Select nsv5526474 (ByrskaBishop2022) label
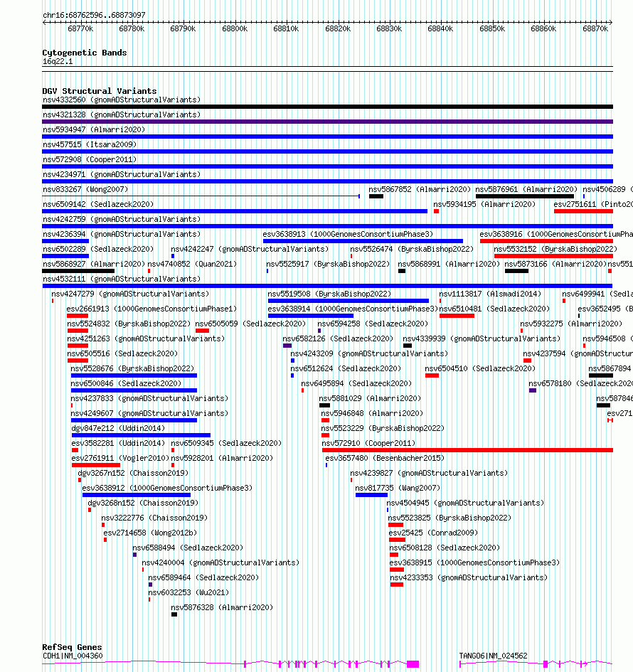Image resolution: width=633 pixels, height=672 pixels. click(412, 250)
